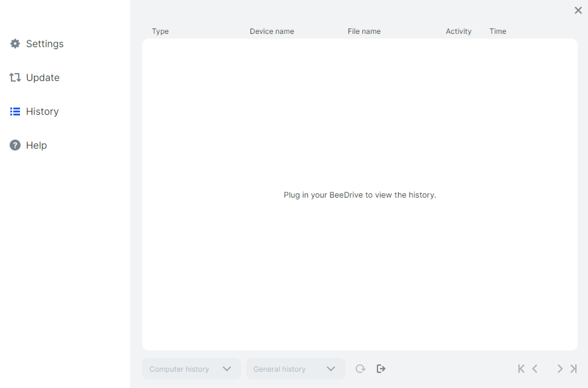Open the Settings section
The height and width of the screenshot is (388, 588).
pyautogui.click(x=37, y=44)
